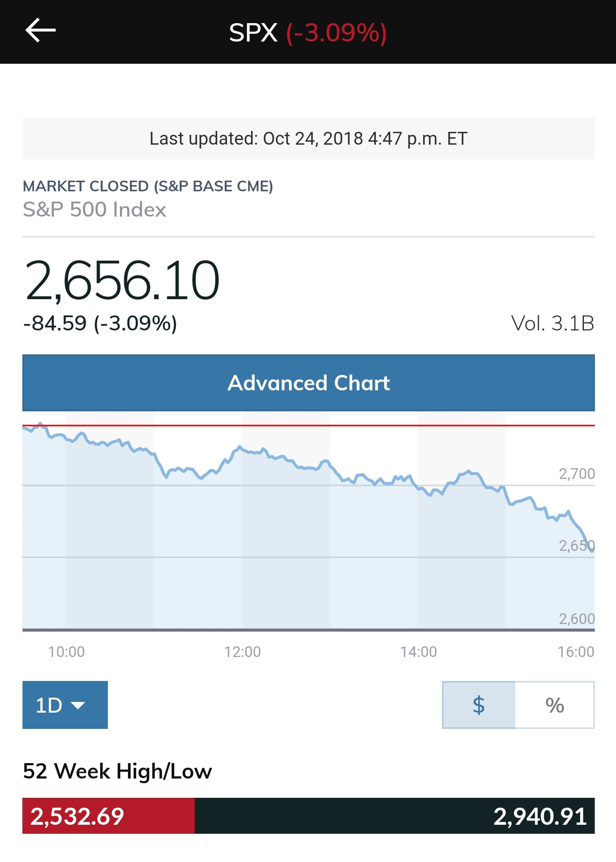Image resolution: width=616 pixels, height=862 pixels.
Task: Tap the Vol. 3.1B volume figure
Action: pyautogui.click(x=552, y=324)
